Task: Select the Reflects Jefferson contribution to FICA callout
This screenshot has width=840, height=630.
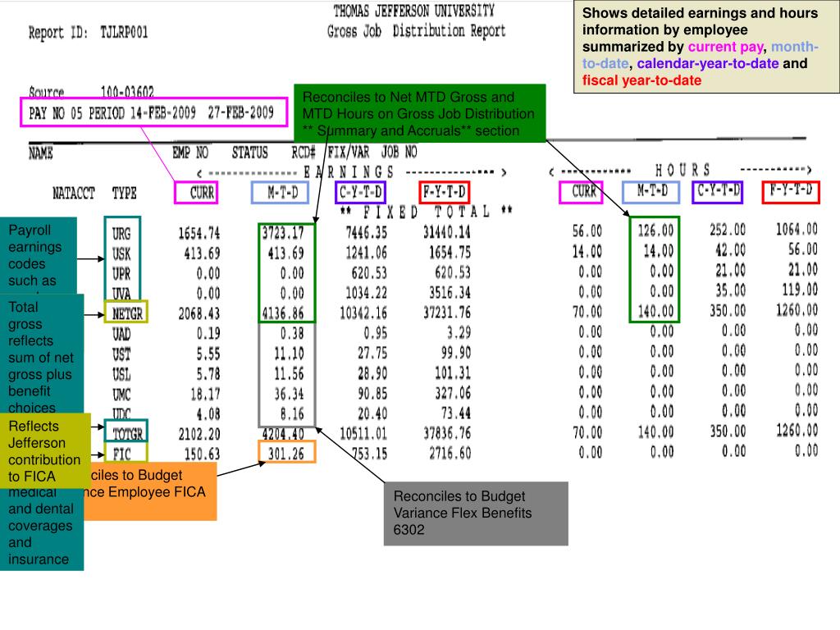Action: [x=45, y=450]
